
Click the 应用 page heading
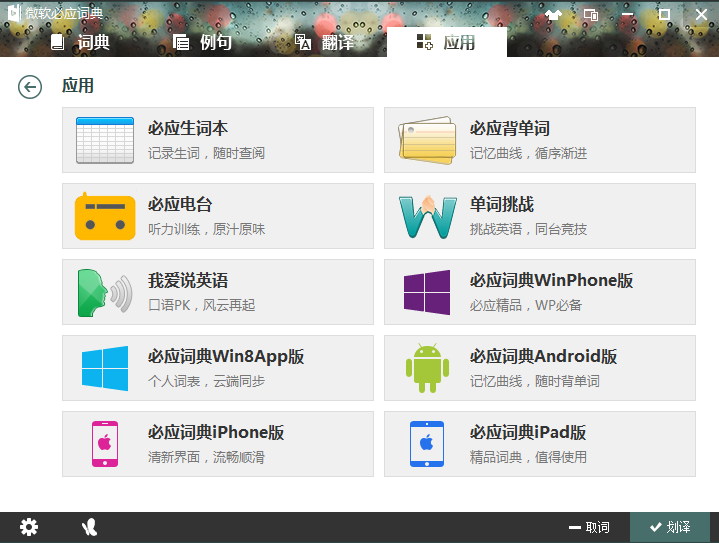click(x=78, y=86)
